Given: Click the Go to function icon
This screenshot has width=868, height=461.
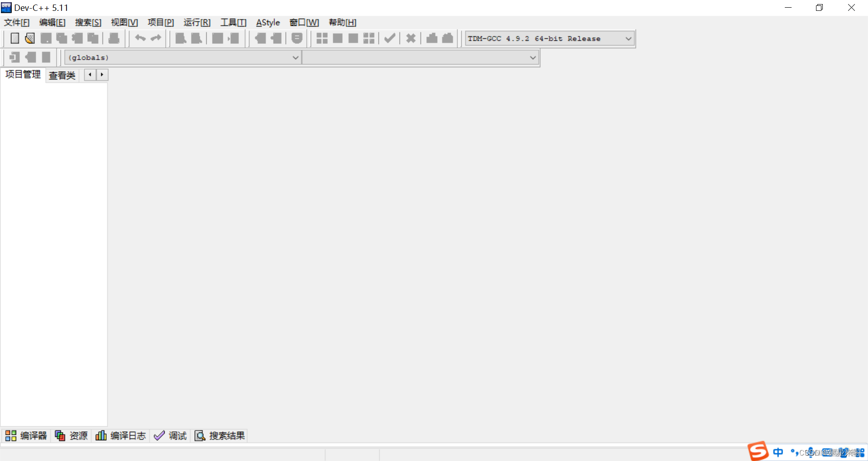Looking at the screenshot, I should (217, 38).
